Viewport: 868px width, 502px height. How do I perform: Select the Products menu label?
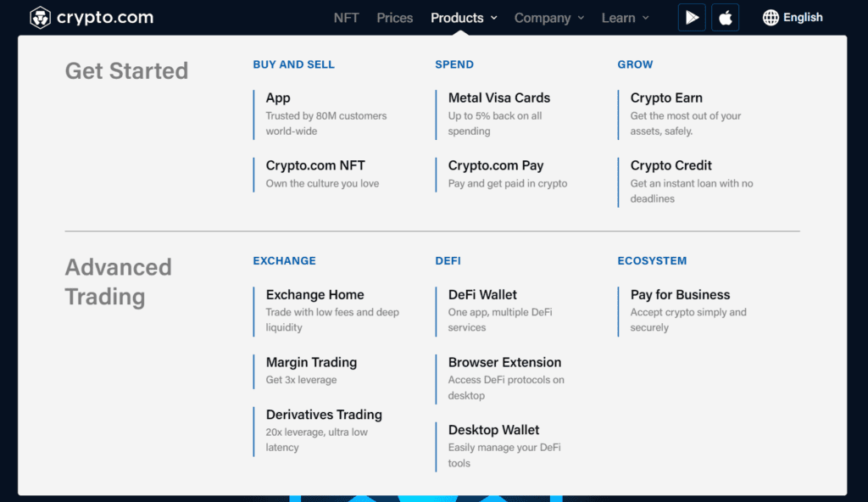pyautogui.click(x=457, y=18)
